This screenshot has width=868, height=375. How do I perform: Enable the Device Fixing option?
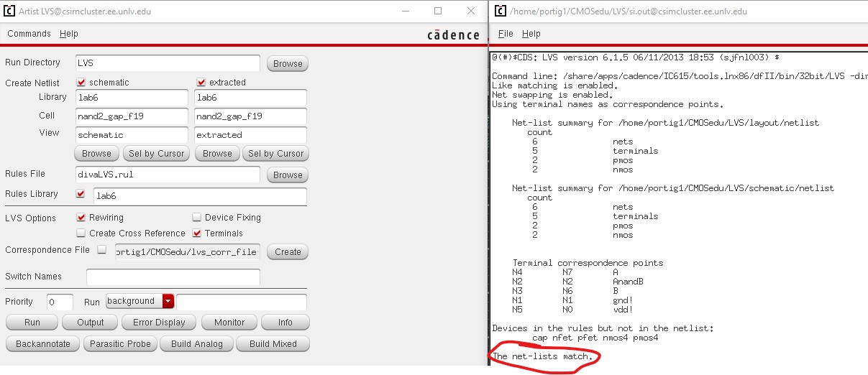[197, 217]
